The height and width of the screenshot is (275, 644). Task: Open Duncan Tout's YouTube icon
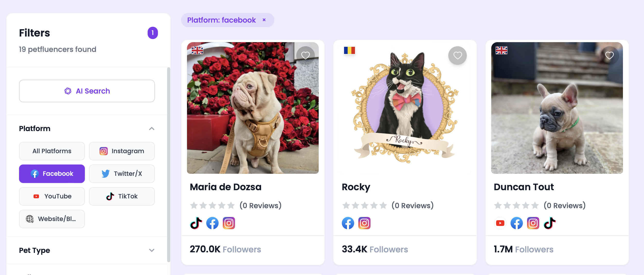500,223
